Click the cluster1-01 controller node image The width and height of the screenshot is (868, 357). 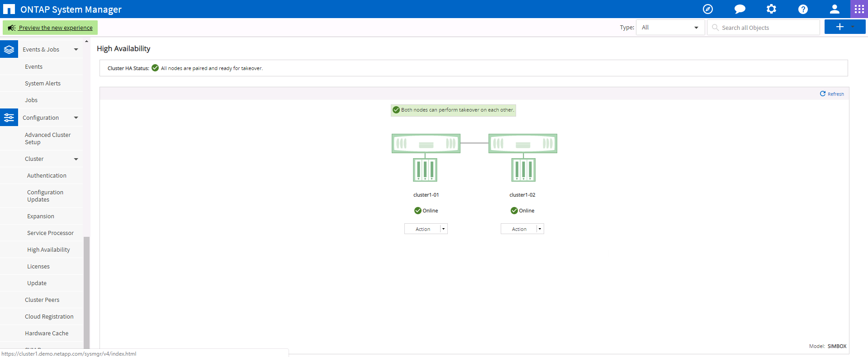coord(426,143)
